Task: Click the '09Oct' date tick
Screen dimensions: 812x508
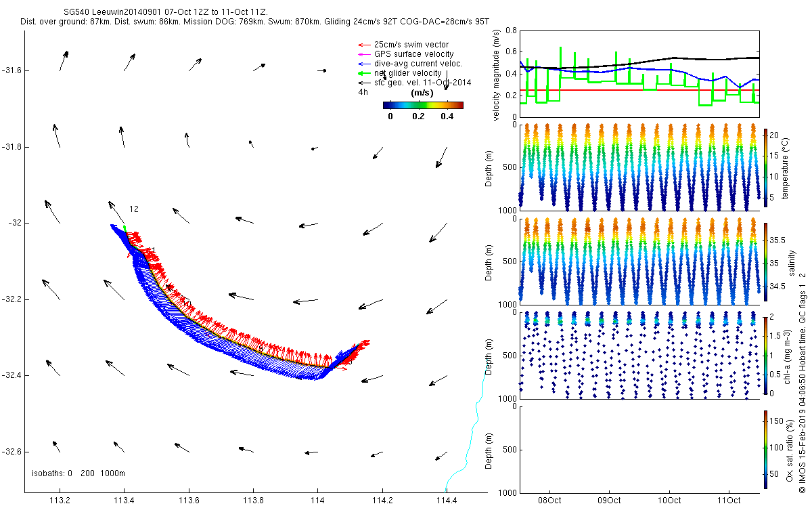Action: pos(609,501)
